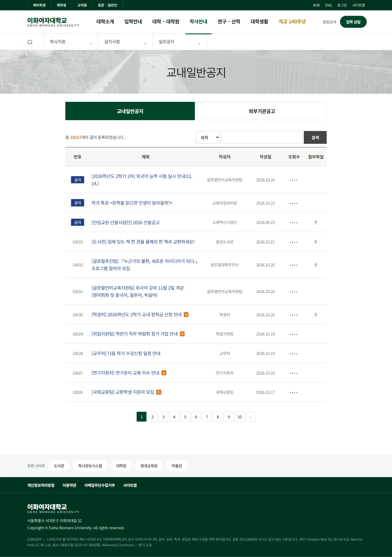This screenshot has height=557, width=392.
Task: Open the 학사정보시스템 related site button
Action: (x=90, y=466)
